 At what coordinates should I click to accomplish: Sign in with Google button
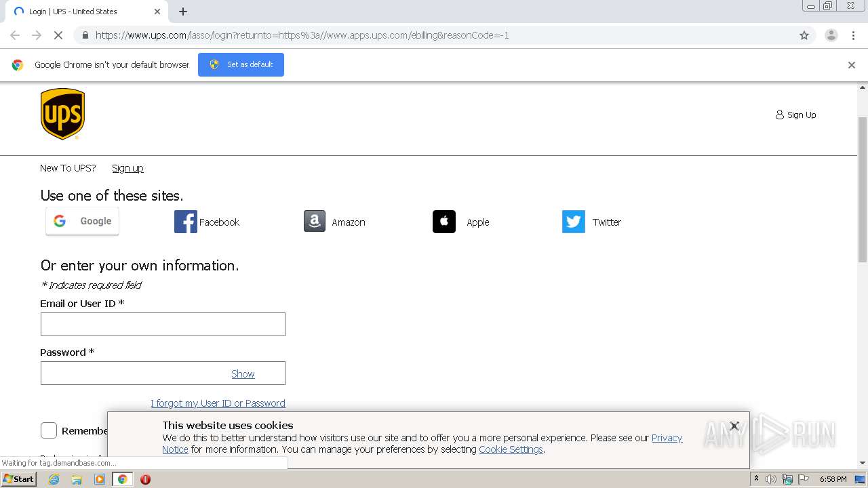[82, 221]
